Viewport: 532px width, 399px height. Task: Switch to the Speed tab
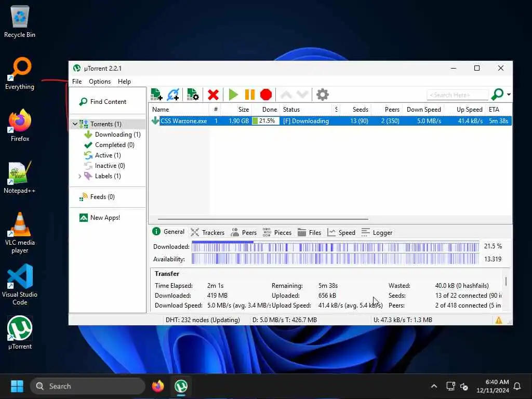341,232
